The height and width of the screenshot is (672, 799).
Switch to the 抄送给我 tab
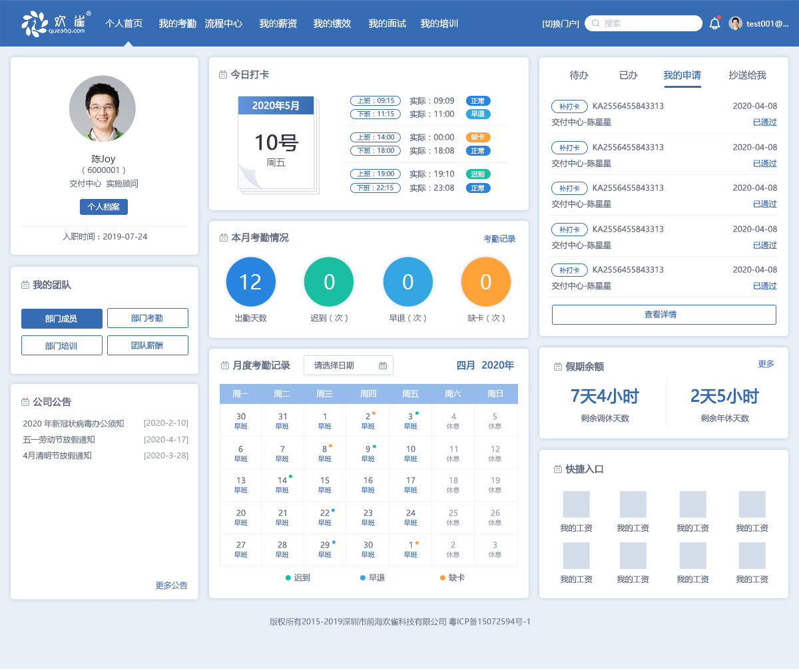click(x=747, y=75)
